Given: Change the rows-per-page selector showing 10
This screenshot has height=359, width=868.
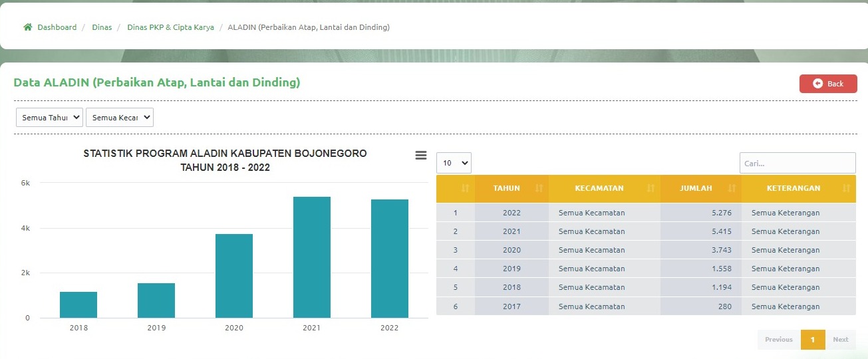Looking at the screenshot, I should click(x=454, y=163).
